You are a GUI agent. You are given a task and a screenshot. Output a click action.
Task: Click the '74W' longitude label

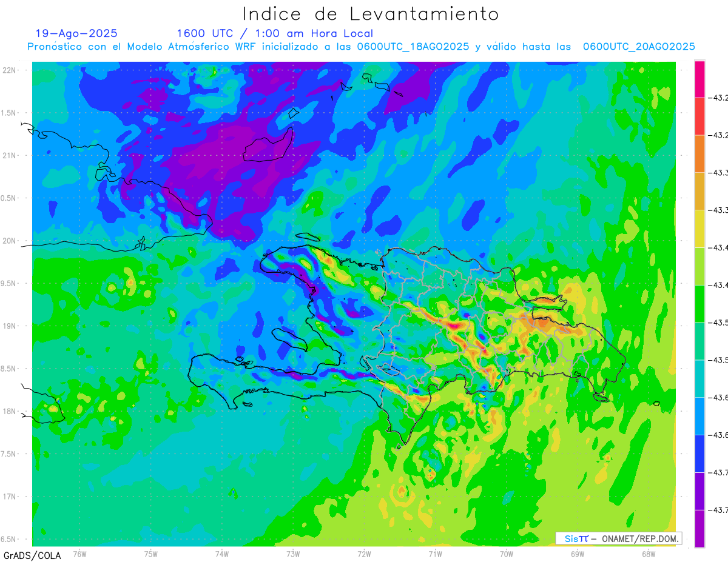222,554
